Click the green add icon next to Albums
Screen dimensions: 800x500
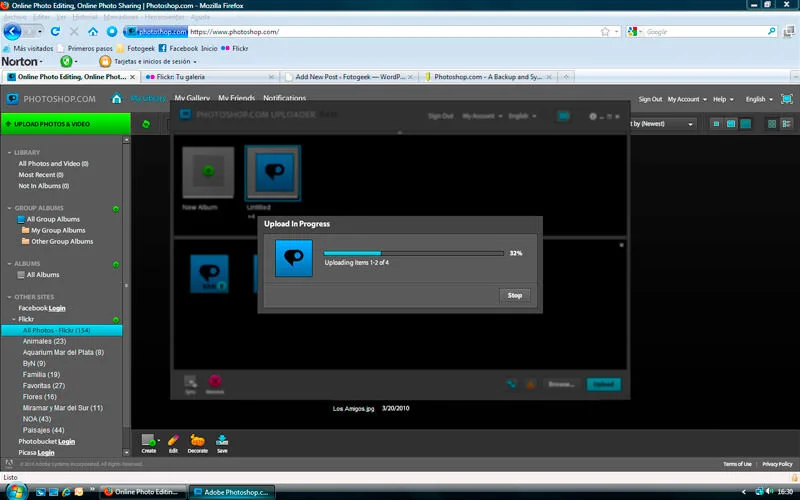(x=116, y=264)
